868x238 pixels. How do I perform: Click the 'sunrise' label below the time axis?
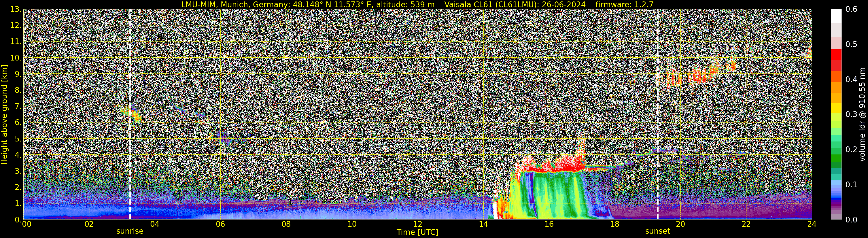pos(130,231)
